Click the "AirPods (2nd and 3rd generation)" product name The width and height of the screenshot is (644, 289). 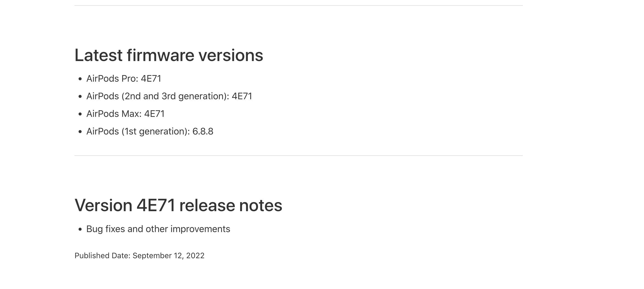(157, 96)
